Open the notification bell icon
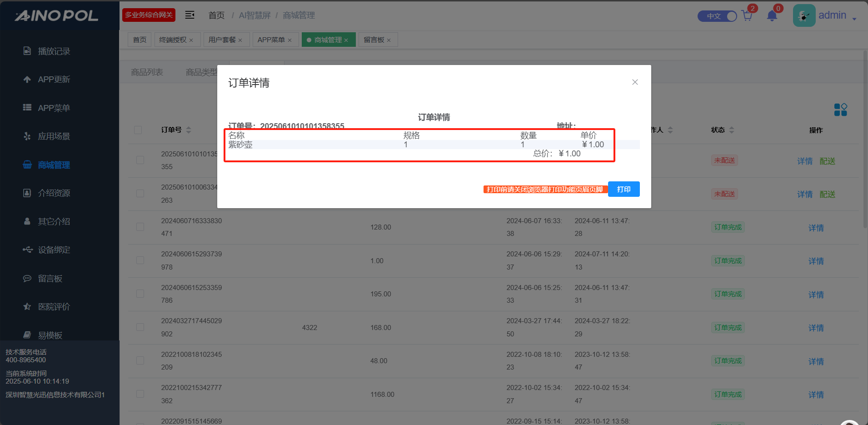The width and height of the screenshot is (868, 425). [x=772, y=16]
